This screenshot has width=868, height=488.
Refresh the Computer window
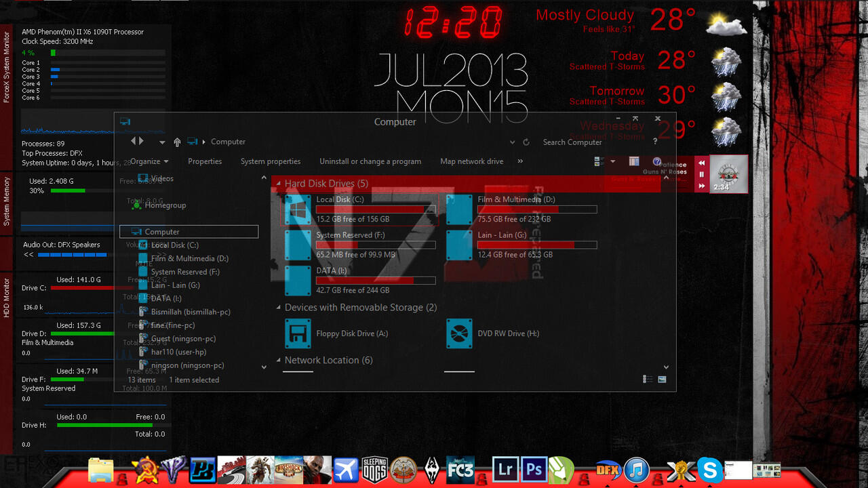coord(526,142)
